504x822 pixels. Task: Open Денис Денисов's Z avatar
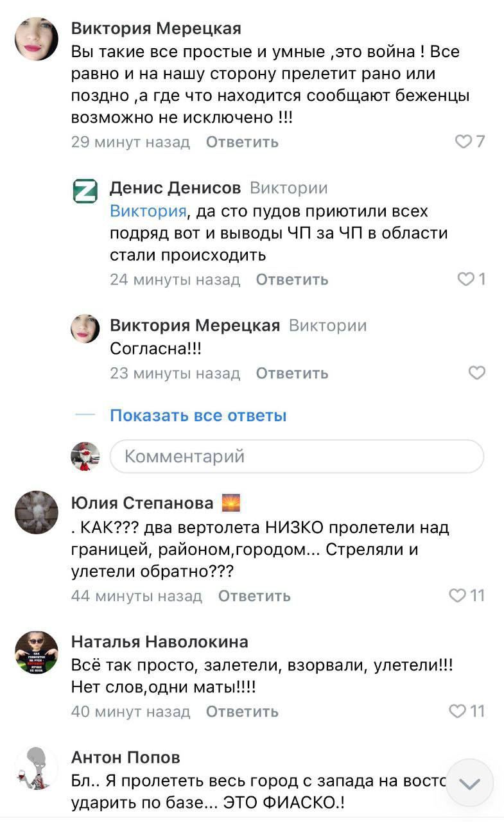pyautogui.click(x=85, y=191)
